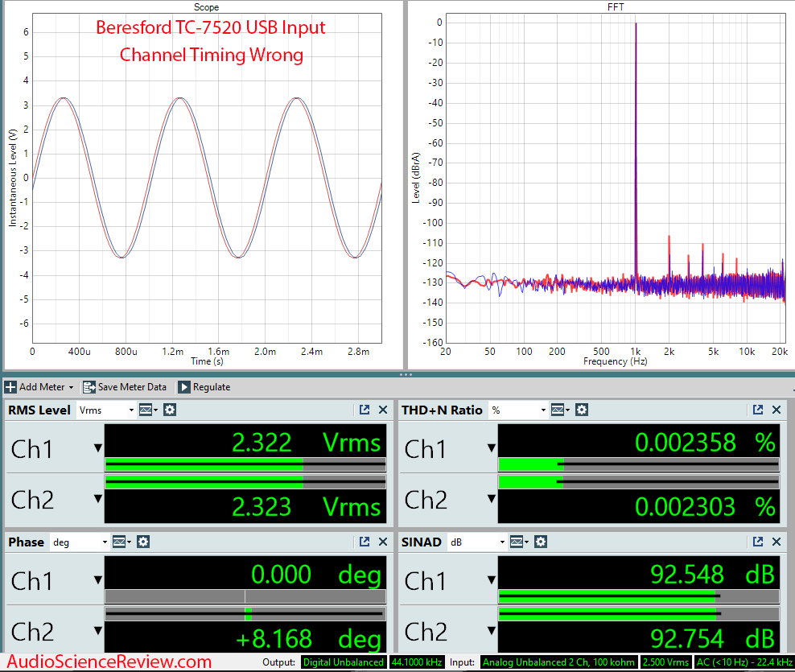
Task: Open Phase meter graph view icon
Action: click(122, 542)
